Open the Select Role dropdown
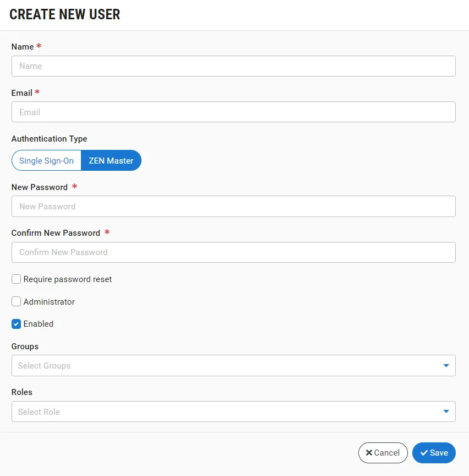The width and height of the screenshot is (469, 476). tap(233, 412)
